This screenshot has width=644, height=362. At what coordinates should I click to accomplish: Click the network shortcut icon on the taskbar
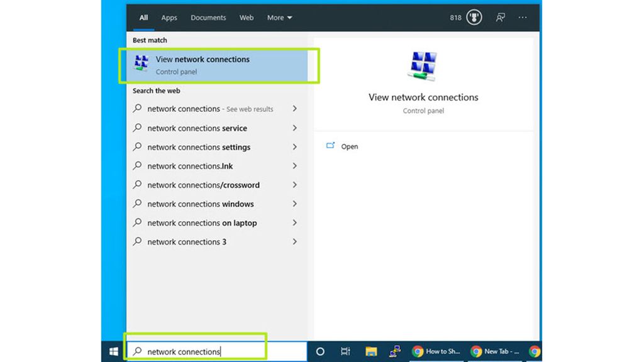pyautogui.click(x=395, y=351)
